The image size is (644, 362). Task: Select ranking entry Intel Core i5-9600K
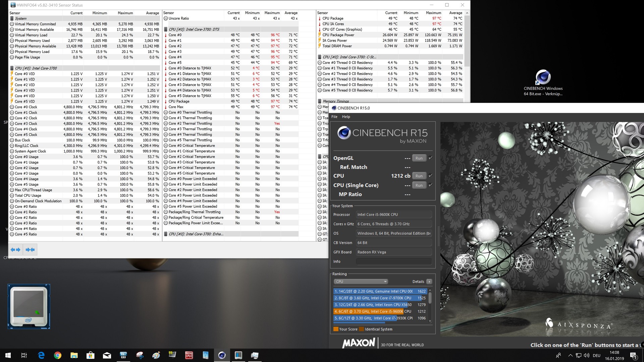pyautogui.click(x=380, y=311)
